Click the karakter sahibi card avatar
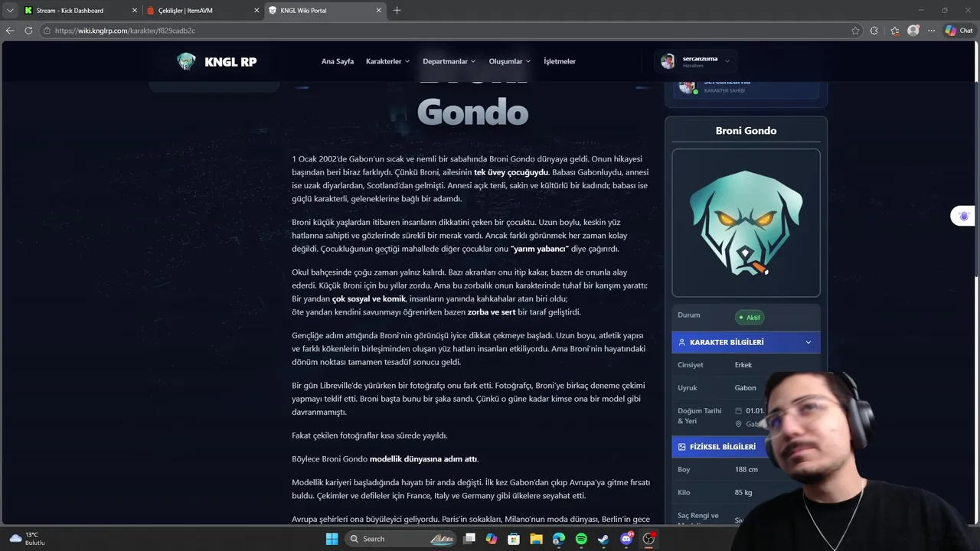Screen dimensions: 980x551 coord(687,86)
